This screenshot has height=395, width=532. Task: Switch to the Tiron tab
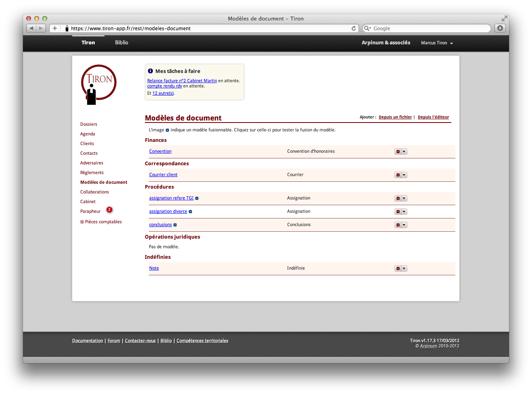(88, 43)
